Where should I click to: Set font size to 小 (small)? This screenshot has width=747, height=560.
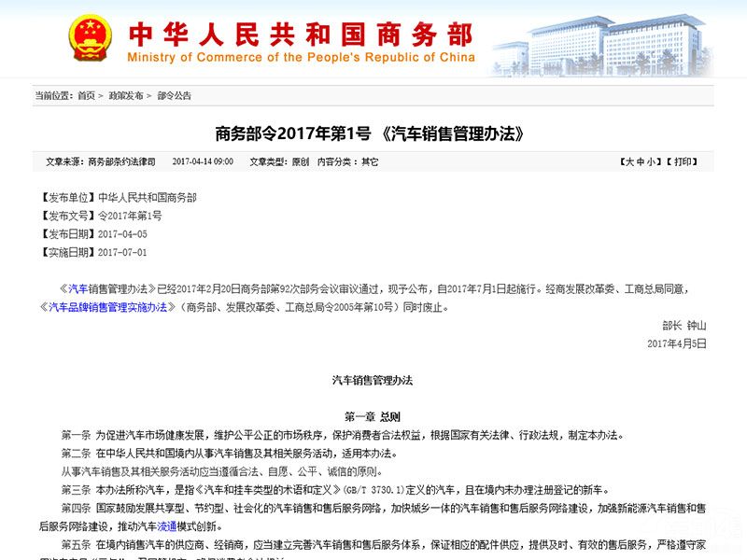tap(654, 161)
